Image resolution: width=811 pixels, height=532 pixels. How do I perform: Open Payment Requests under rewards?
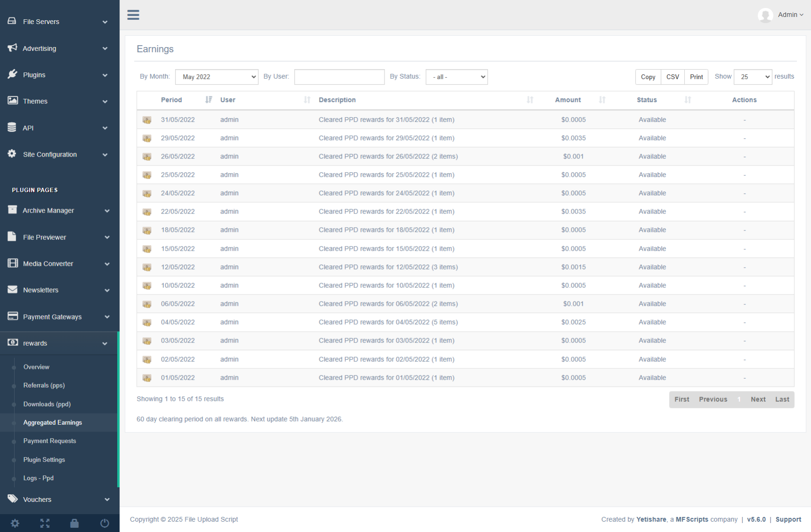(49, 441)
